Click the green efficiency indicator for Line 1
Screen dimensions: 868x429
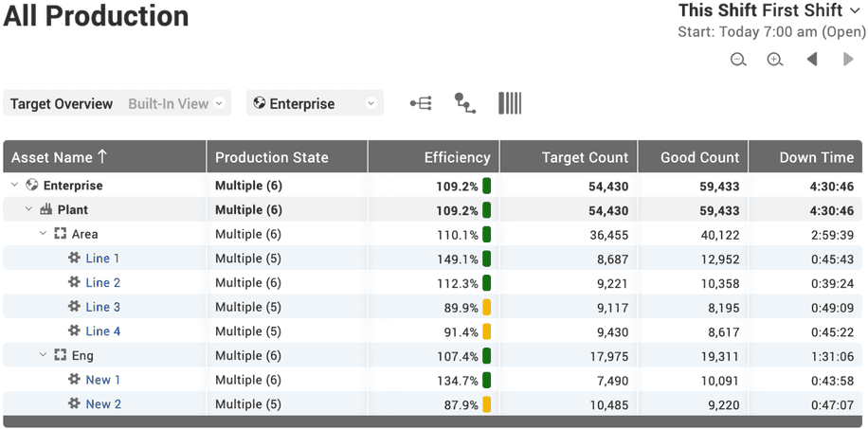[x=486, y=259]
